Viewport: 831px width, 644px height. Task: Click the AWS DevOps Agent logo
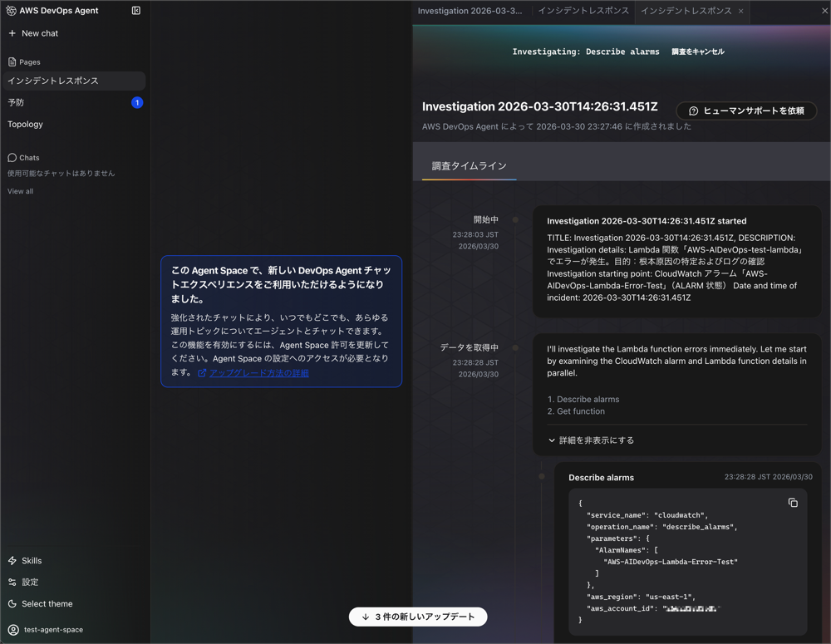tap(12, 11)
